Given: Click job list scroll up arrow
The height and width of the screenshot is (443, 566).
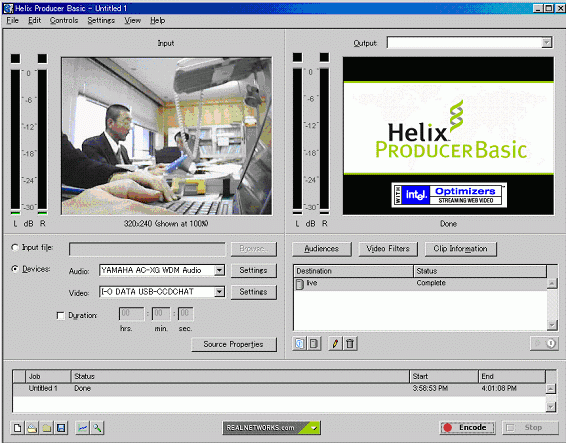Looking at the screenshot, I should point(550,389).
